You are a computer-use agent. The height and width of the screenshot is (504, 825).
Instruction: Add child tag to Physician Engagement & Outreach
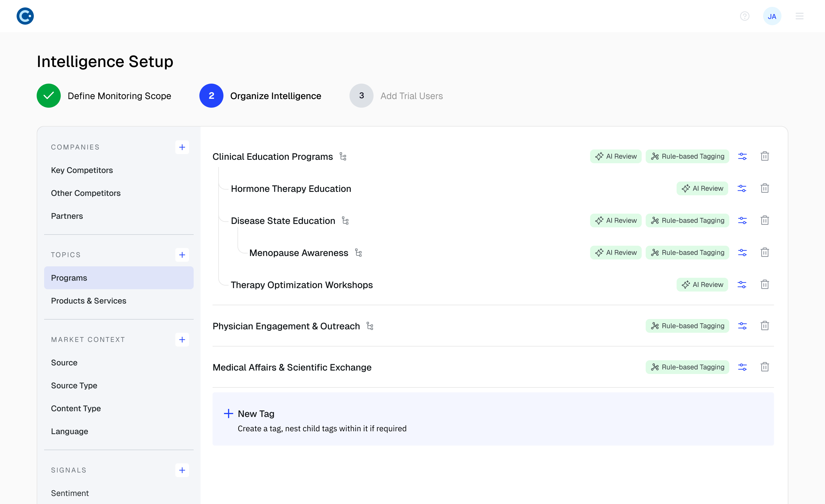(x=370, y=326)
